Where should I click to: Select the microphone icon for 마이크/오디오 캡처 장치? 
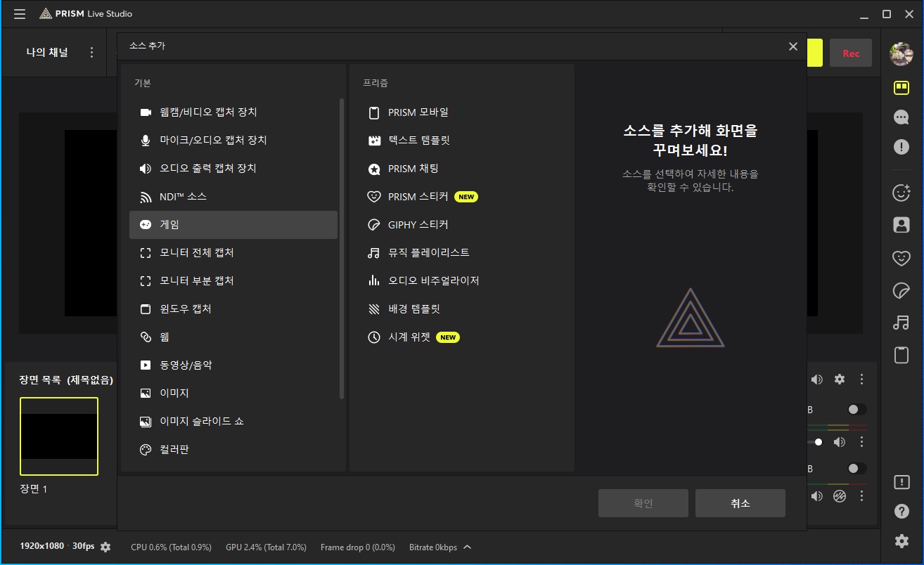coord(146,141)
